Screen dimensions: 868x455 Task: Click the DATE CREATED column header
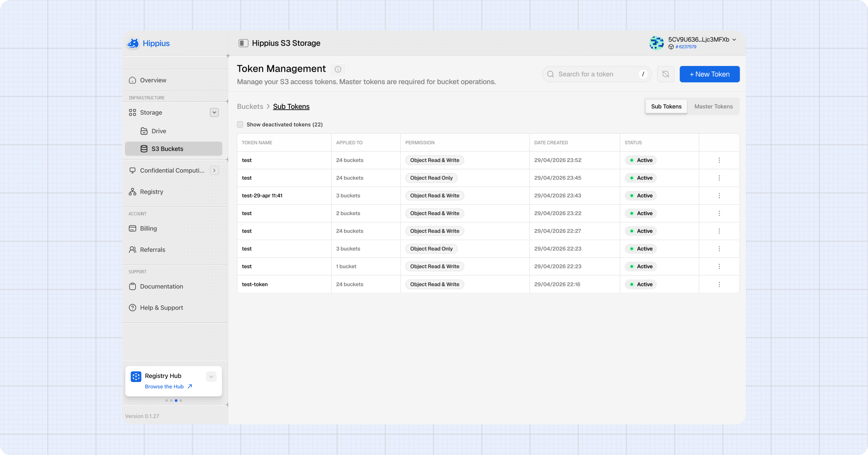pyautogui.click(x=551, y=143)
